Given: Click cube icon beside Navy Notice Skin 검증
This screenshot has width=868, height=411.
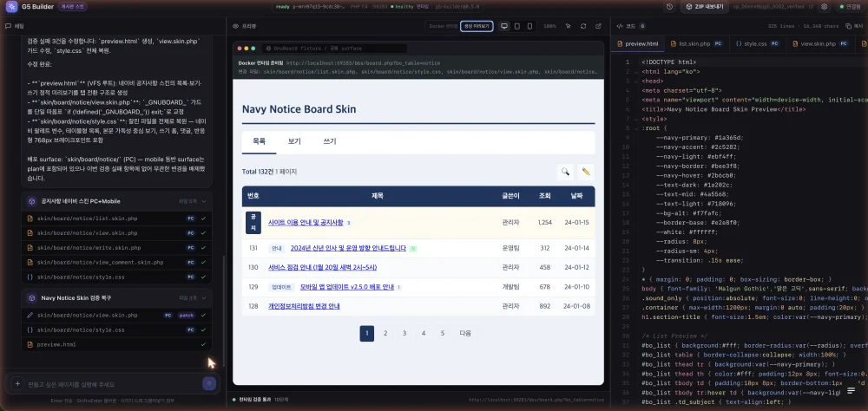Looking at the screenshot, I should pyautogui.click(x=32, y=297).
